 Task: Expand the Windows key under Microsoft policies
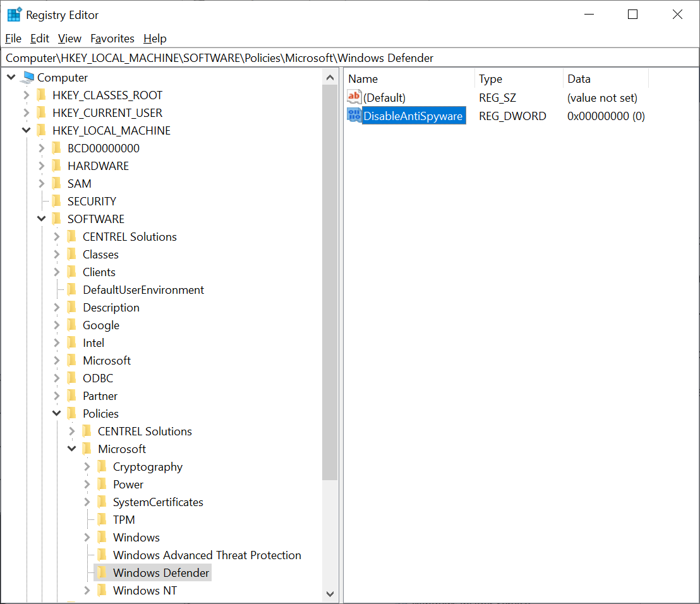tap(87, 538)
